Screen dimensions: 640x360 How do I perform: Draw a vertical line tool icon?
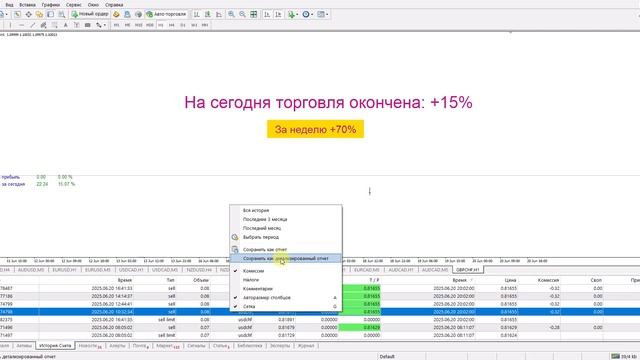[x=10, y=25]
